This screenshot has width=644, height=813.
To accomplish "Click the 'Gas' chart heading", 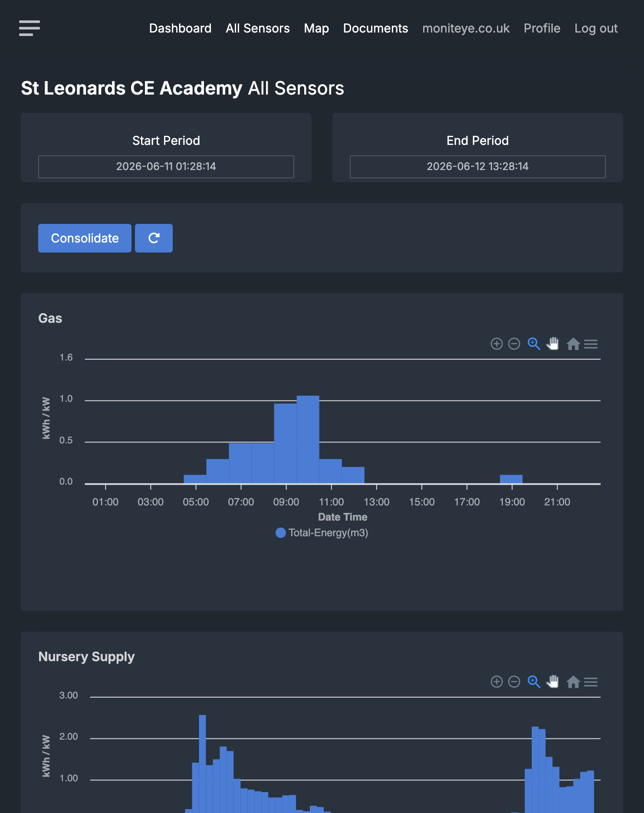I will point(50,318).
